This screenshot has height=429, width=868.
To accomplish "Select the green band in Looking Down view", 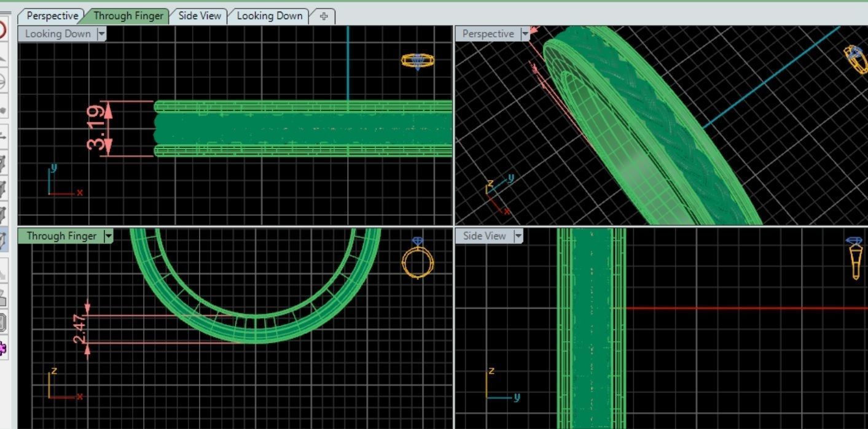I will 303,128.
